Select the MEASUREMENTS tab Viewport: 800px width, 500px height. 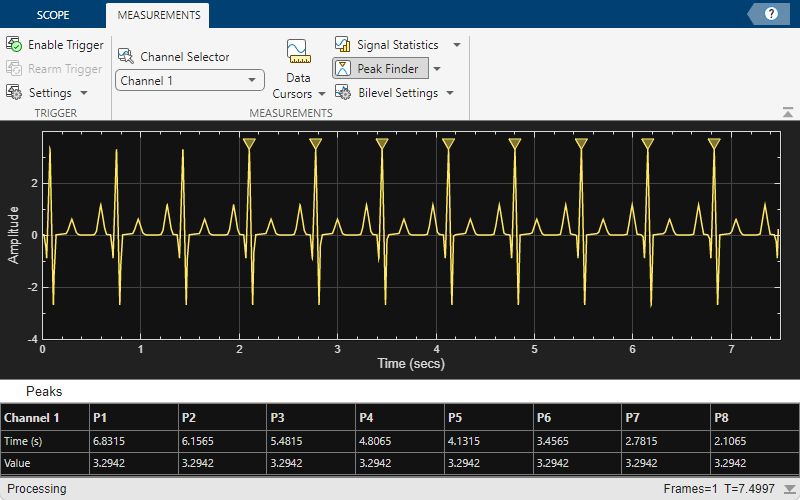(x=158, y=16)
